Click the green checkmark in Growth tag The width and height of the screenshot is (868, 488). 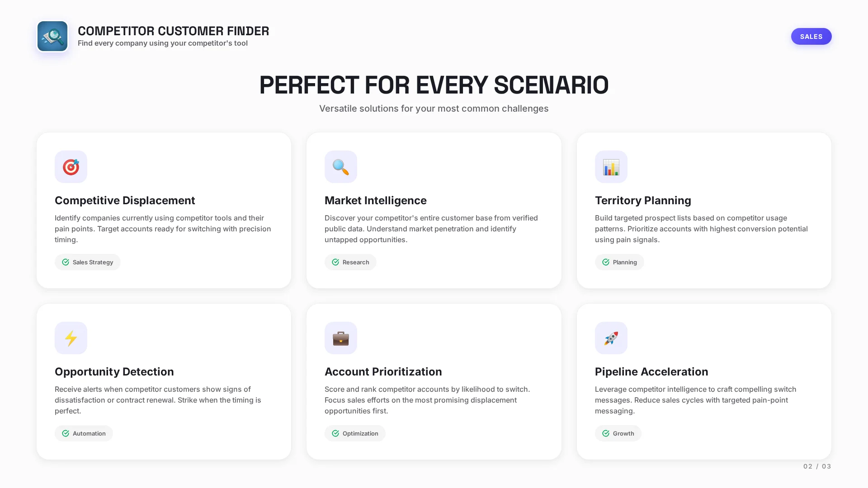(606, 433)
